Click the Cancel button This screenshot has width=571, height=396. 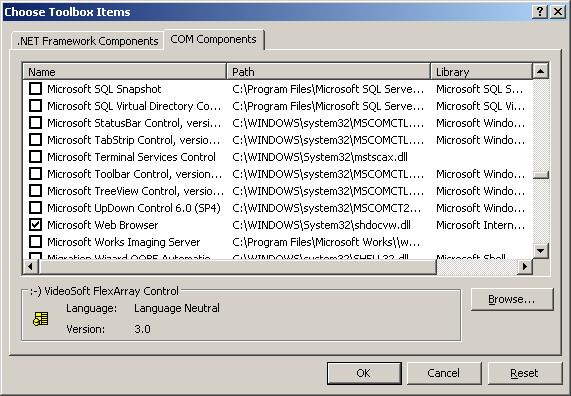[x=444, y=373]
